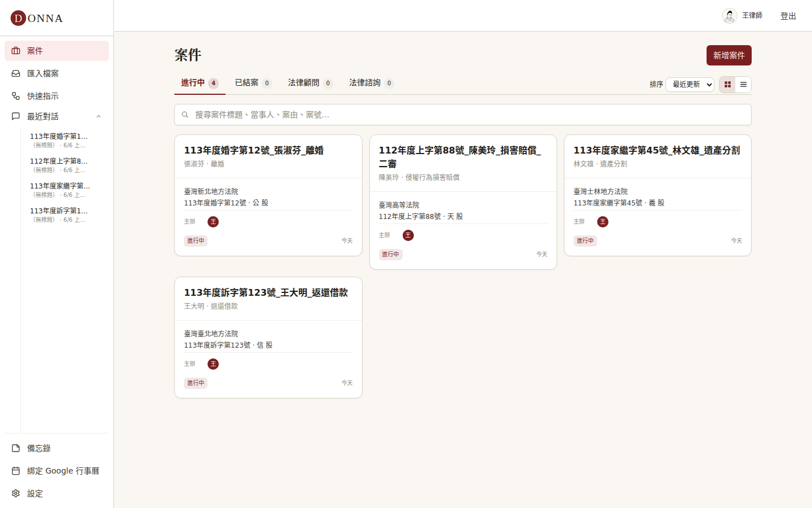Viewport: 812px width, 508px height.
Task: Open 備忘錄 from sidebar
Action: click(56, 448)
